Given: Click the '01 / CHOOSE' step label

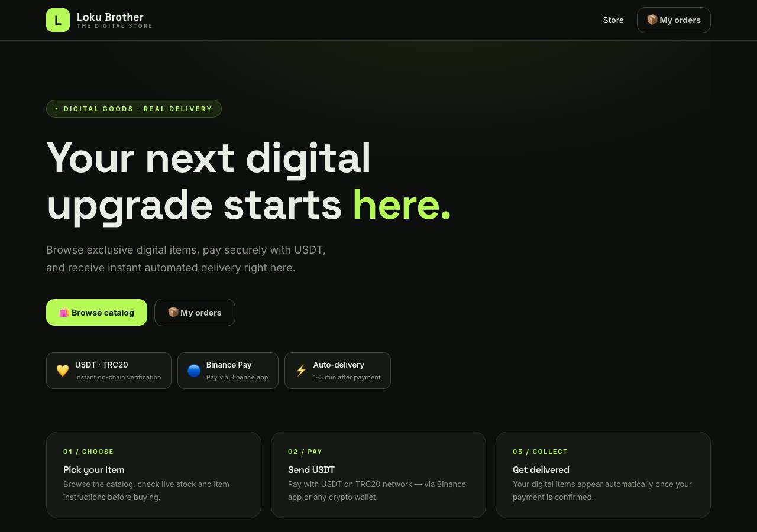Looking at the screenshot, I should click(89, 452).
